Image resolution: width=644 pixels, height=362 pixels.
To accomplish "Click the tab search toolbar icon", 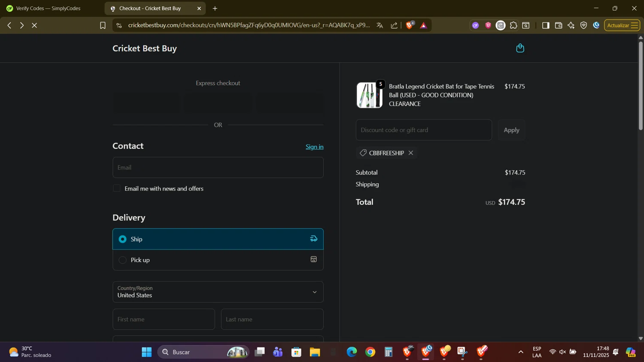I will pyautogui.click(x=526, y=25).
